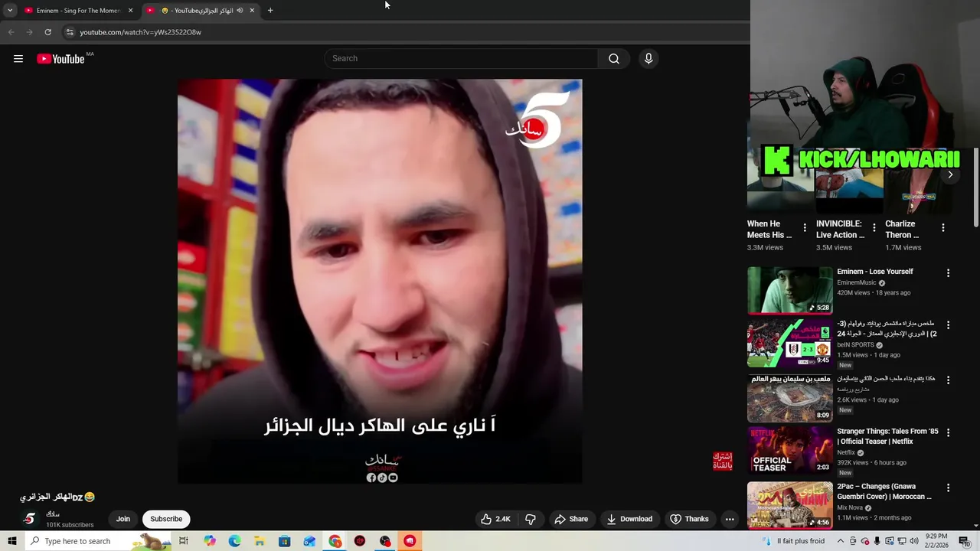Show hidden tray icons chevron
980x551 pixels.
(x=841, y=541)
